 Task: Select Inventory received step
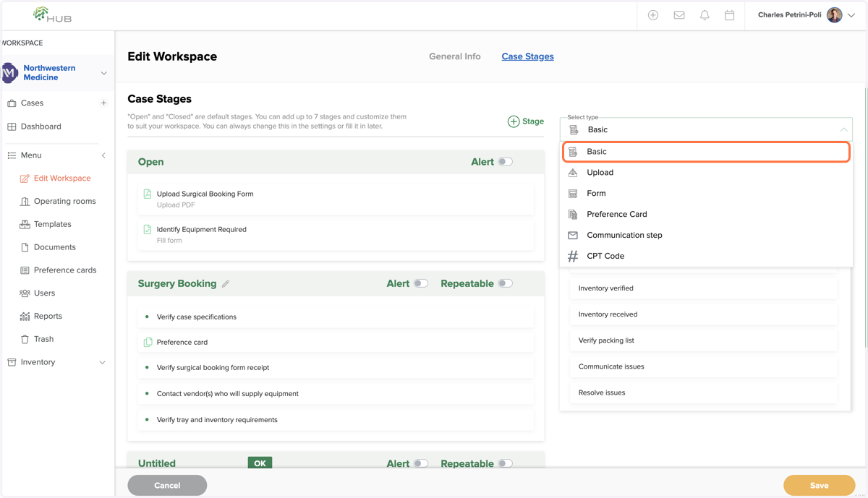pos(703,314)
